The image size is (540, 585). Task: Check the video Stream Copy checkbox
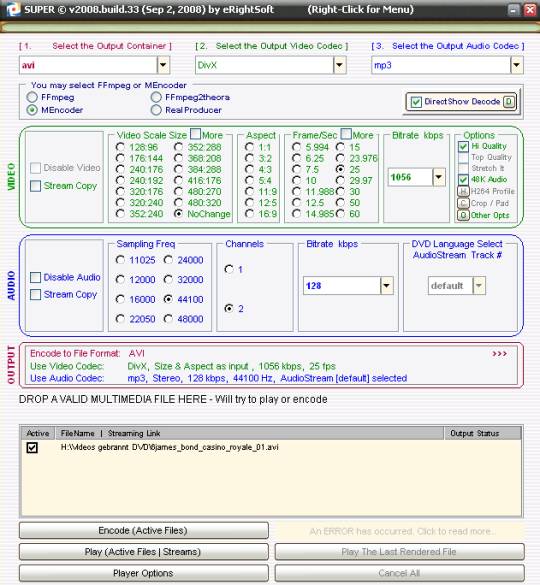pyautogui.click(x=35, y=186)
